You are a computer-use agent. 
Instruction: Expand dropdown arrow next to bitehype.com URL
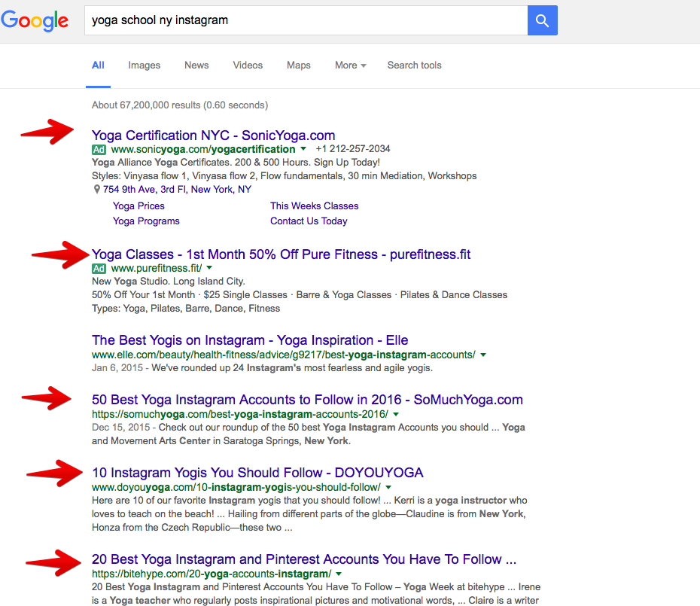(x=339, y=574)
